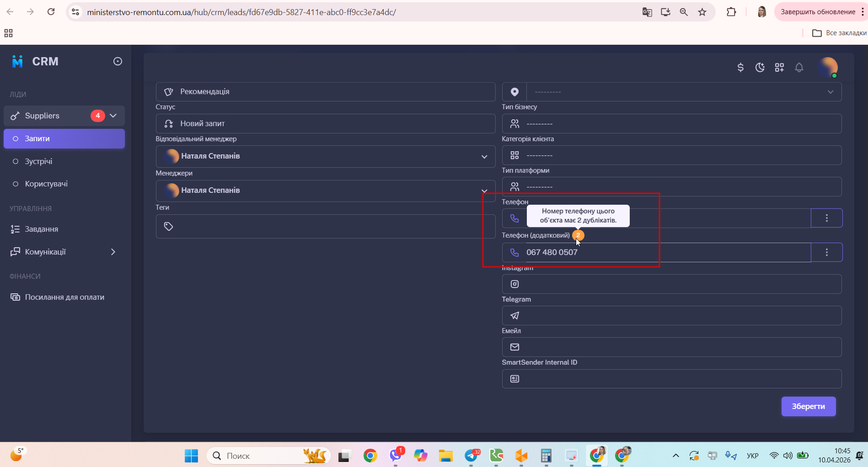Click the browser address bar URL
868x467 pixels.
[241, 12]
